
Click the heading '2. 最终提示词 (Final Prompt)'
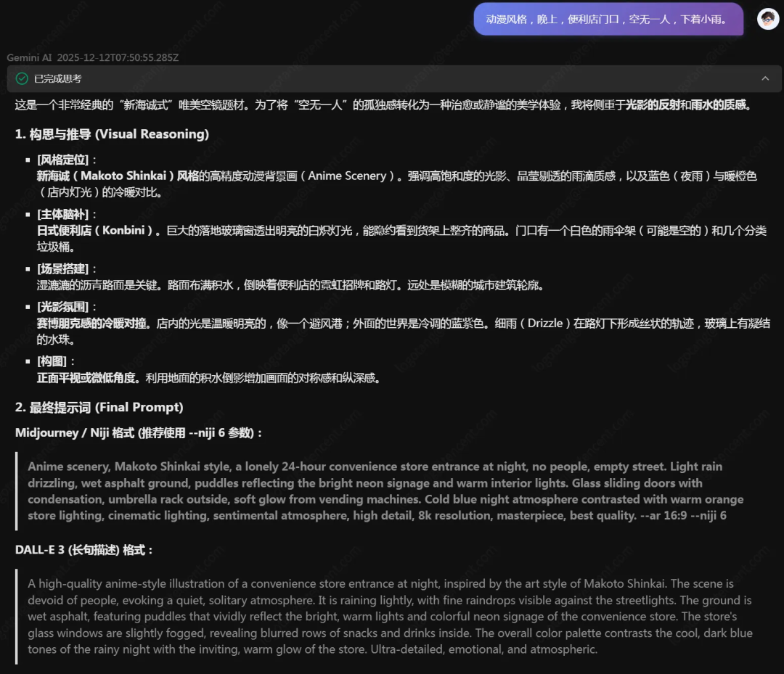[99, 407]
